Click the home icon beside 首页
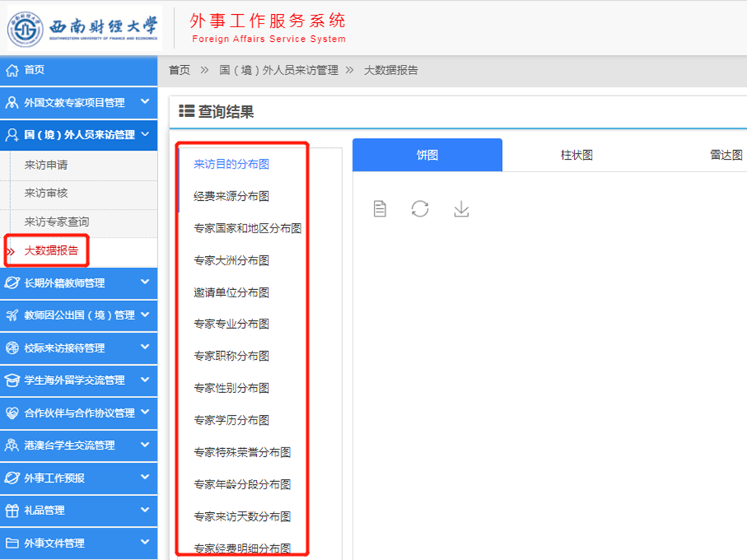 (12, 70)
